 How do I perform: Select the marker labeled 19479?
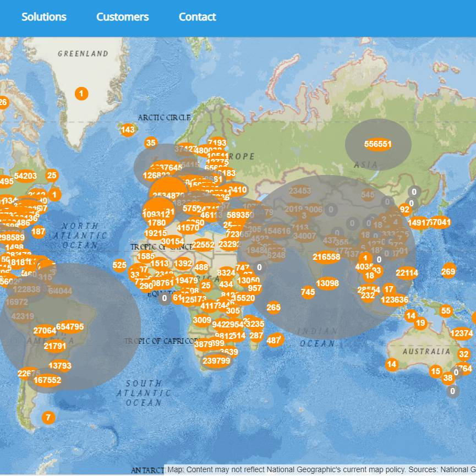tap(187, 280)
